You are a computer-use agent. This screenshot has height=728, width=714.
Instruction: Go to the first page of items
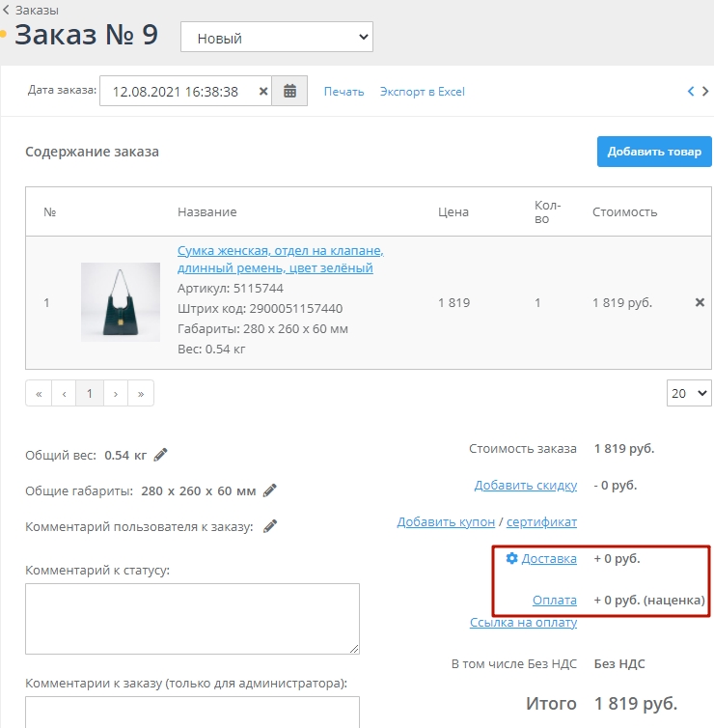(39, 393)
